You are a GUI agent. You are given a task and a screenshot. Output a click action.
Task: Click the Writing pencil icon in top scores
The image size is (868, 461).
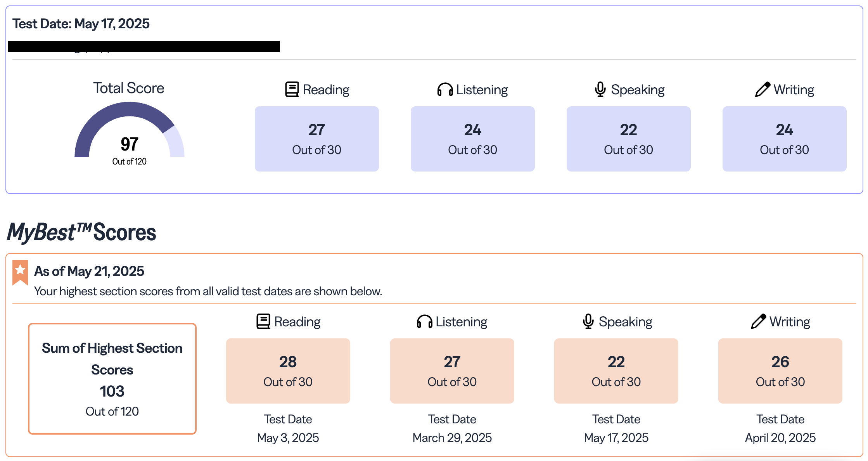coord(763,89)
